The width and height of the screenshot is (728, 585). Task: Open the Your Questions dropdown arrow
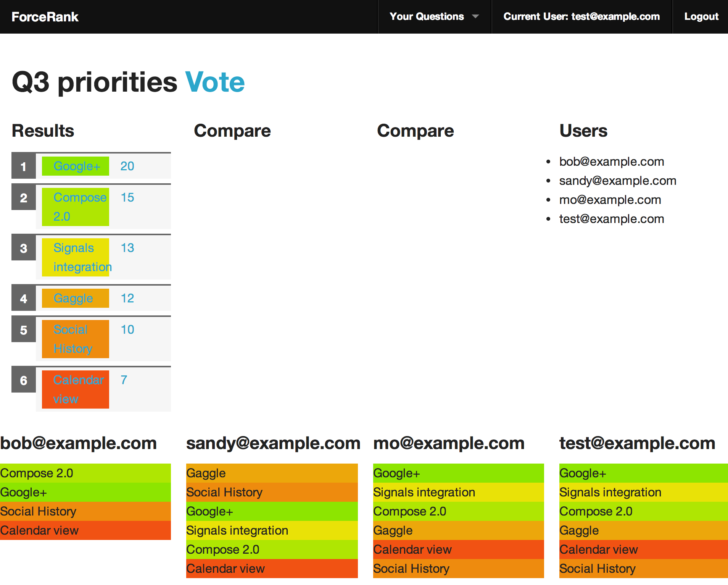[475, 16]
